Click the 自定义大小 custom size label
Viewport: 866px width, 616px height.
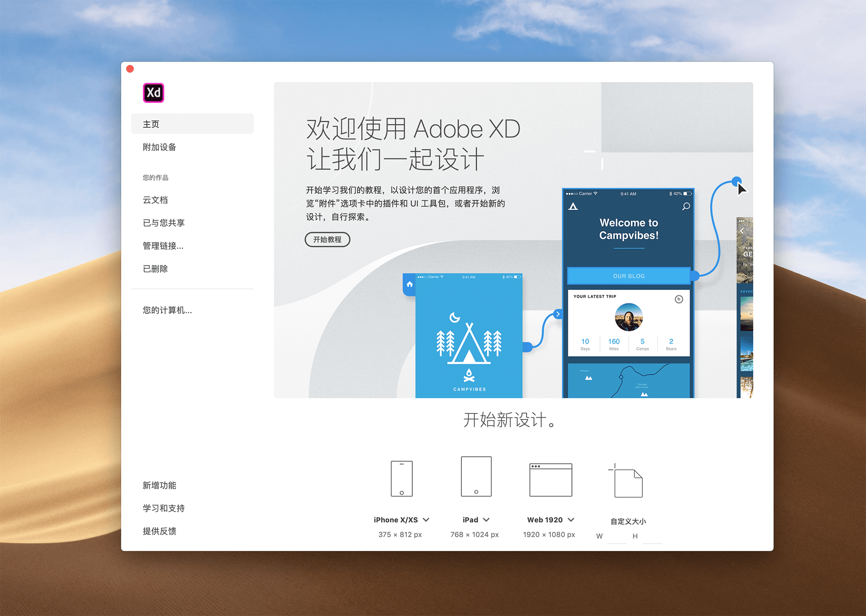(x=628, y=521)
